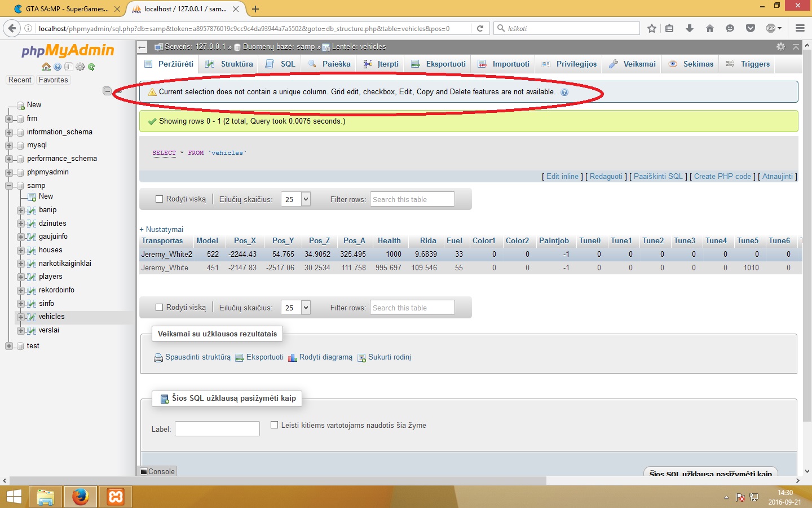This screenshot has height=508, width=812.
Task: Click the Edit inline link
Action: pyautogui.click(x=562, y=177)
